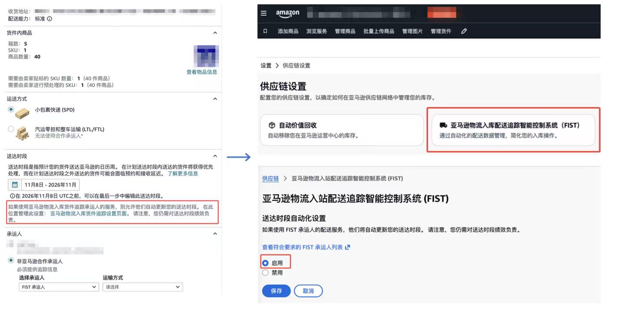Screen dimensions: 644x315
Task: Select 汽运零担和整车运输 (LTL/FTL) radio button
Action: (11, 129)
